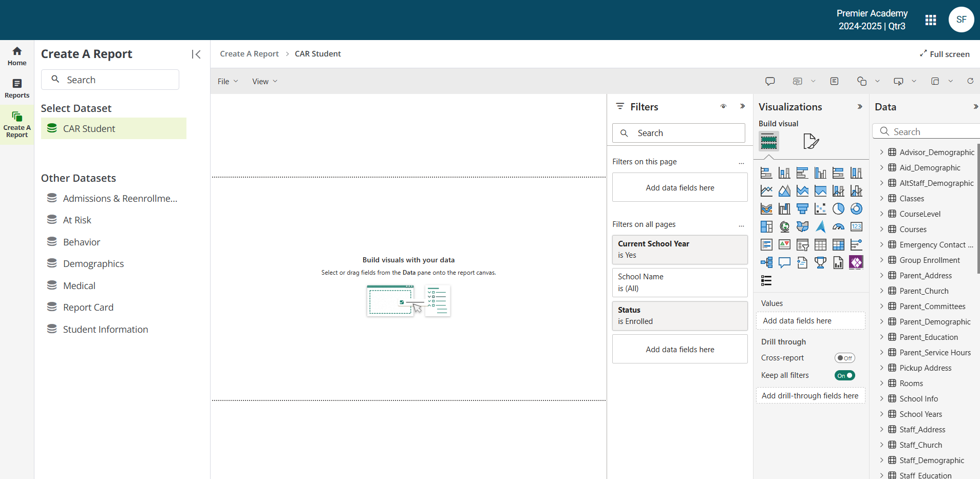Screen dimensions: 980x479
Task: Select the slicer visual
Action: coord(802,244)
